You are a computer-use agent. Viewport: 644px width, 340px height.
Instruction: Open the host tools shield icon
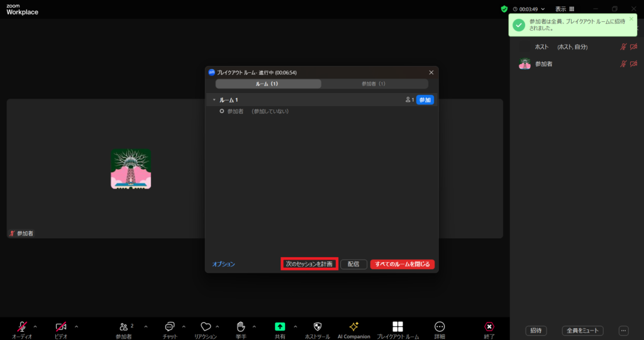click(x=318, y=326)
